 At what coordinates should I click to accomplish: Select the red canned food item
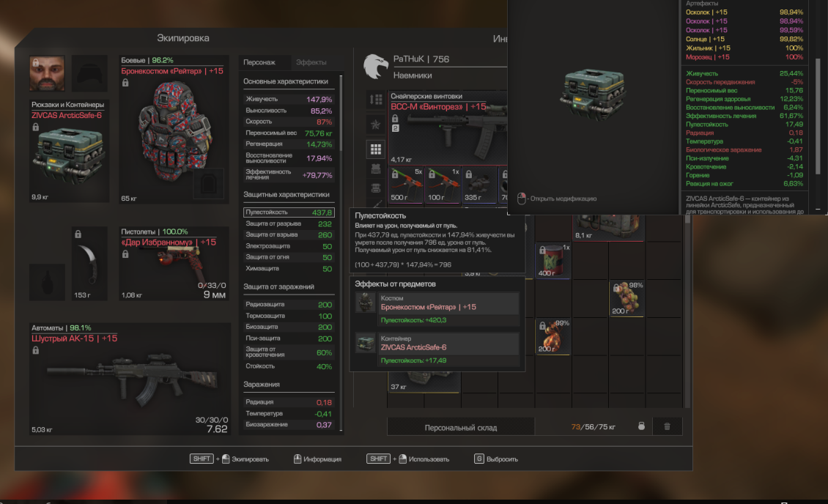click(x=553, y=262)
